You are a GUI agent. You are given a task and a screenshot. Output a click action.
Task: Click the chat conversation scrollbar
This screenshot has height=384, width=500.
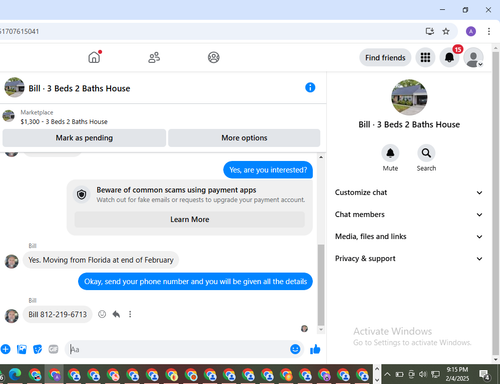[x=321, y=285]
